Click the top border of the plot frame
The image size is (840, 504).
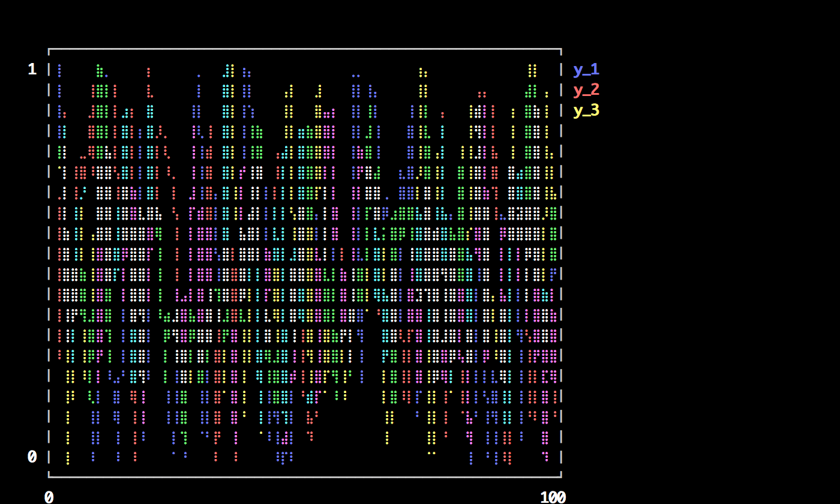(x=305, y=49)
